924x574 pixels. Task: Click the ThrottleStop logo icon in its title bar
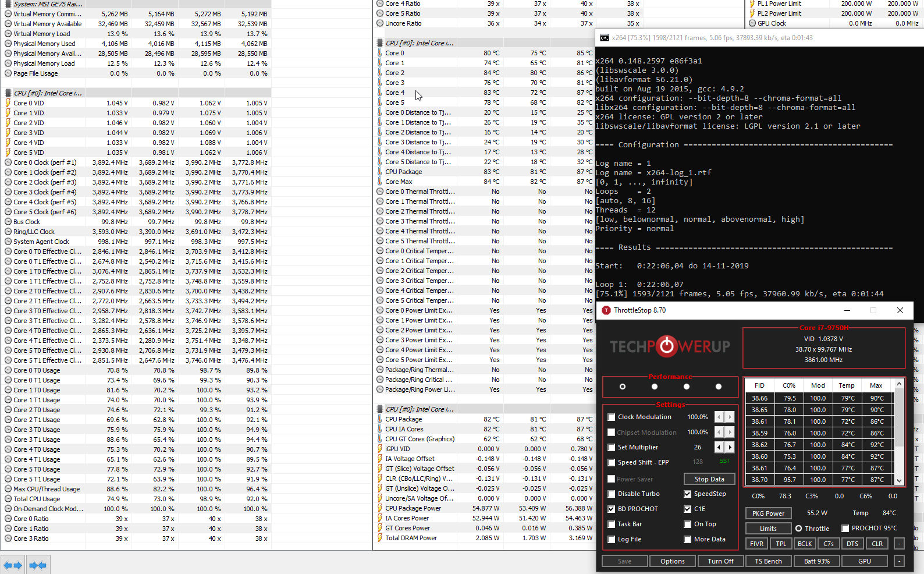click(x=606, y=310)
